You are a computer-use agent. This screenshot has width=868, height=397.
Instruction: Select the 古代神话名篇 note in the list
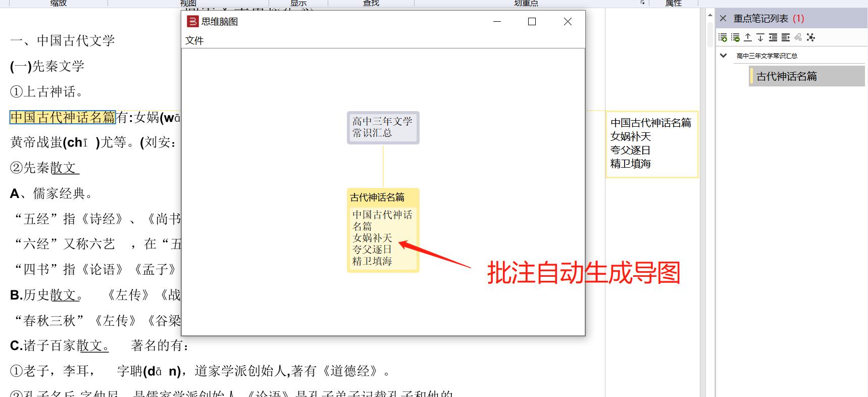tap(806, 76)
